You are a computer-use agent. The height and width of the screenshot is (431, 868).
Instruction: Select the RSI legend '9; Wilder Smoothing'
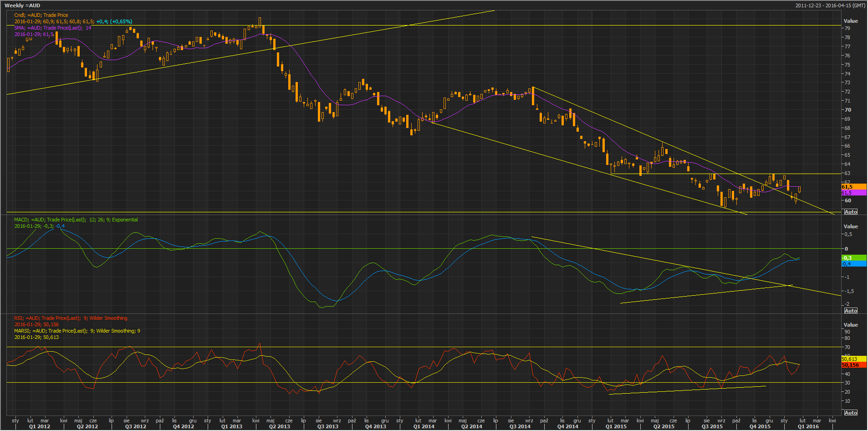pos(71,318)
